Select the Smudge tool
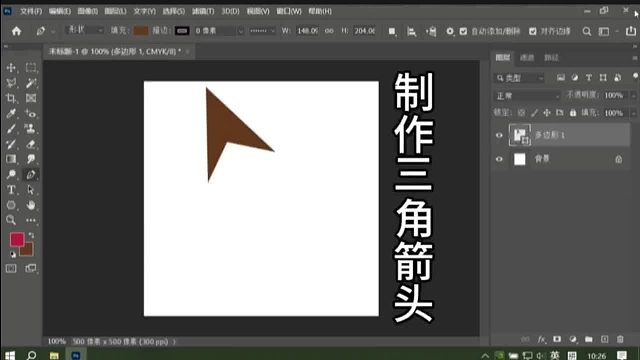 [31, 159]
